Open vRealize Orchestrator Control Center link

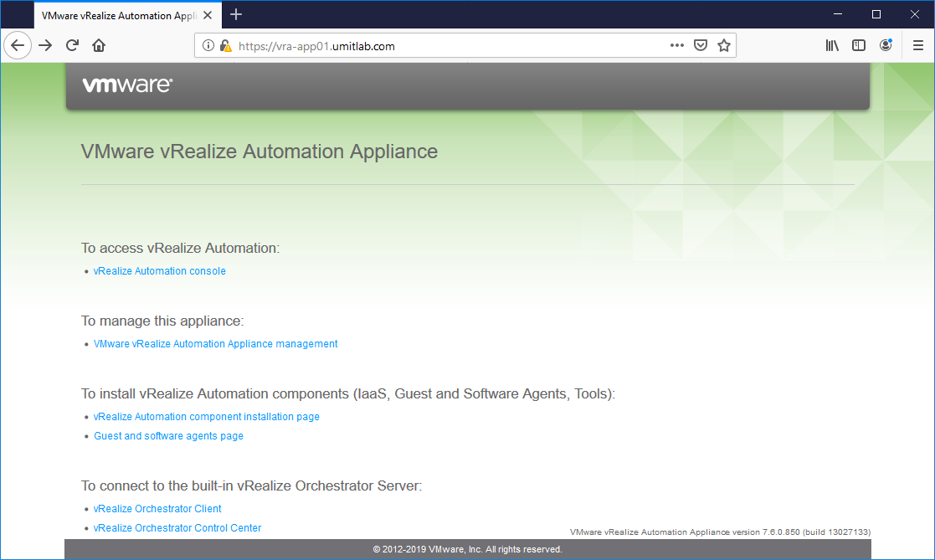pyautogui.click(x=177, y=528)
